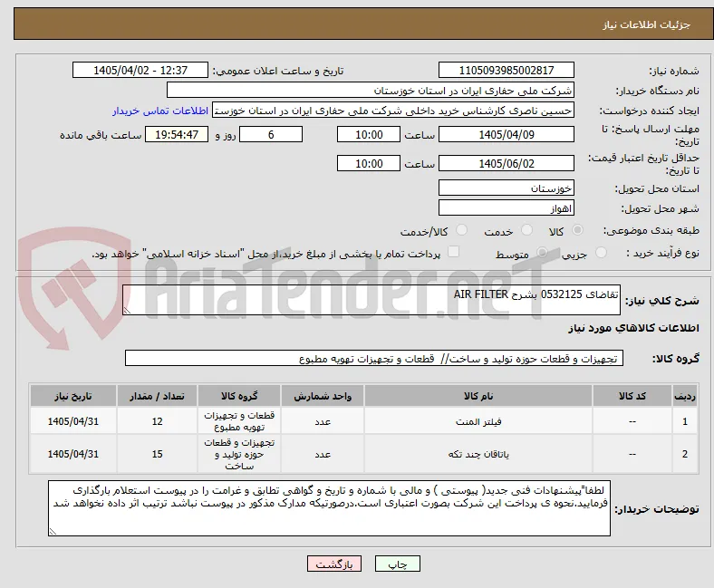Click the اطلاعات کالاهای مورد نیاز heading
The width and height of the screenshot is (714, 588).
[633, 328]
